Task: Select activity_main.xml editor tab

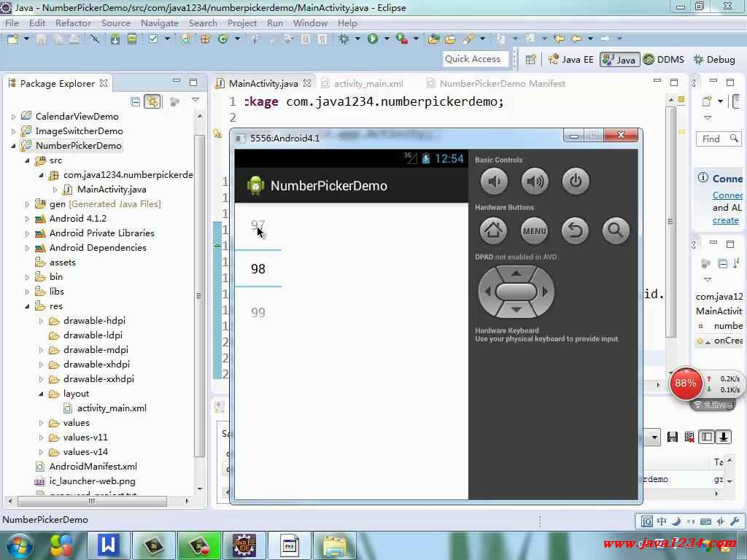Action: click(x=362, y=83)
